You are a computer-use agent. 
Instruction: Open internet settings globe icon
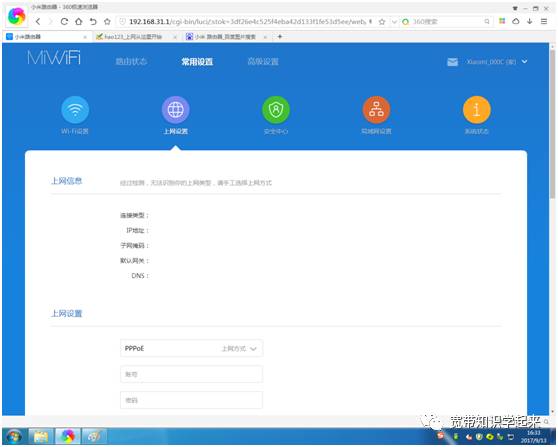(175, 110)
